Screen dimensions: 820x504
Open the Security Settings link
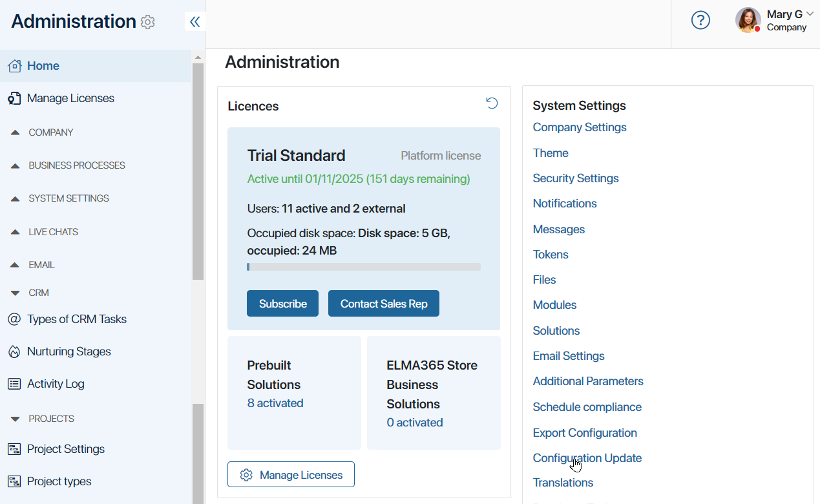576,178
